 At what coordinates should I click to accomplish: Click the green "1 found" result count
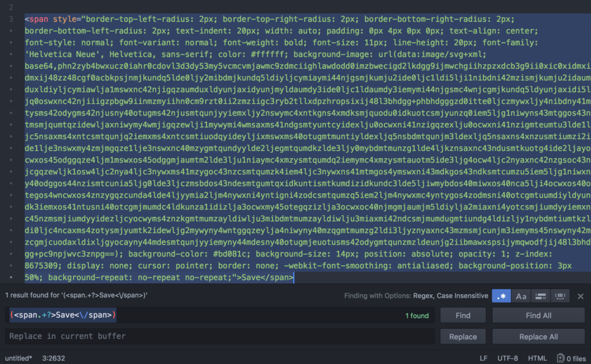pyautogui.click(x=416, y=315)
